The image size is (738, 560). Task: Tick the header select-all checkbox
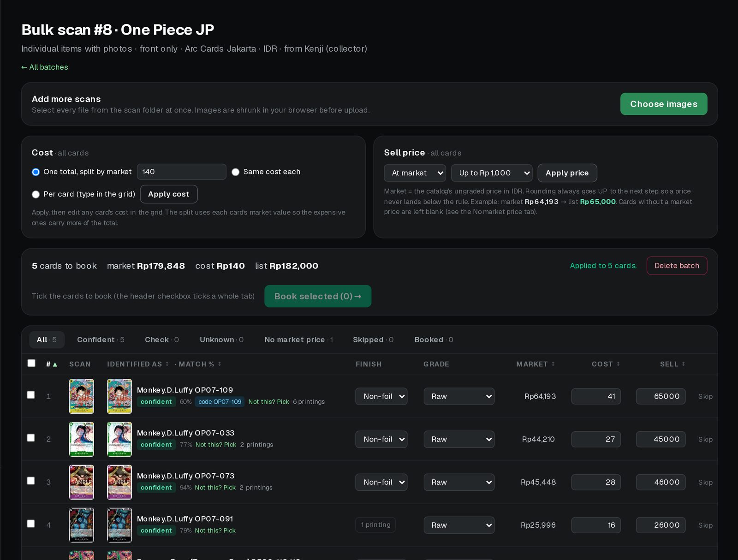[31, 363]
